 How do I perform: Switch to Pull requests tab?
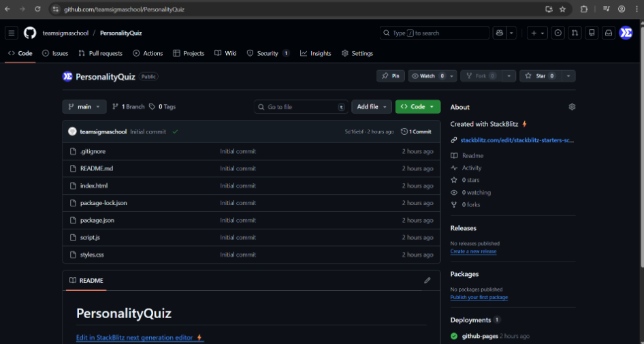[100, 53]
